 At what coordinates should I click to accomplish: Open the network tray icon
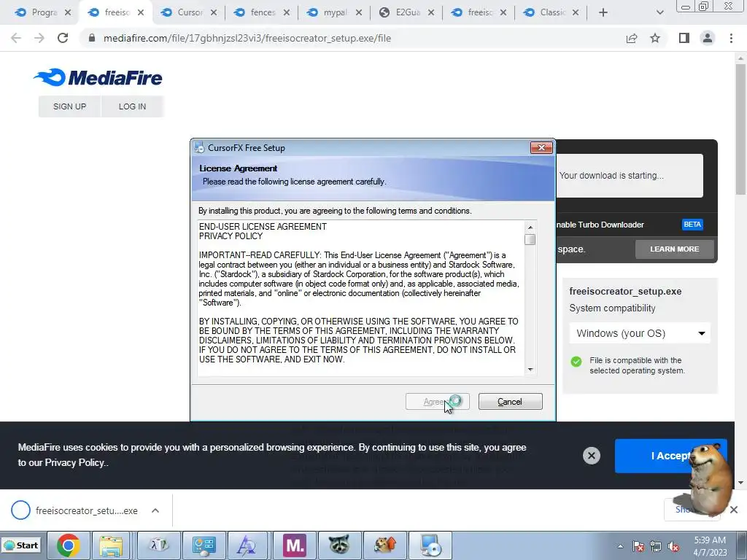pyautogui.click(x=656, y=546)
